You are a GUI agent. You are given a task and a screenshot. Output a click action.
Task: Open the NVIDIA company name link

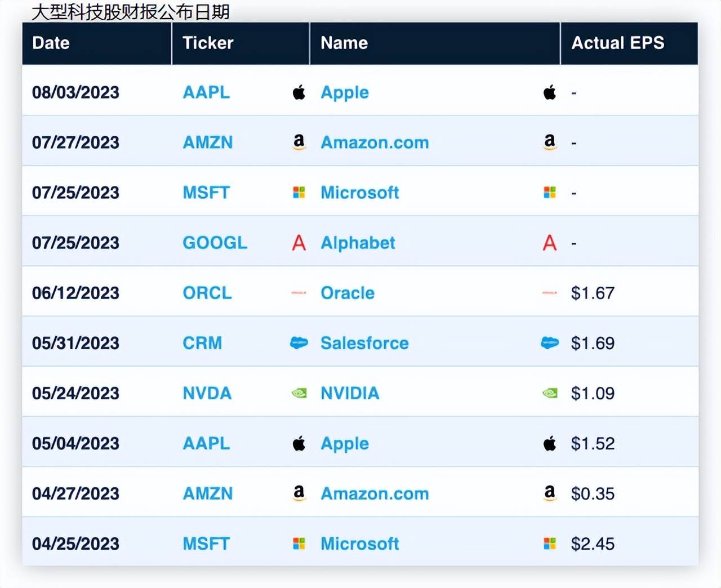[350, 393]
